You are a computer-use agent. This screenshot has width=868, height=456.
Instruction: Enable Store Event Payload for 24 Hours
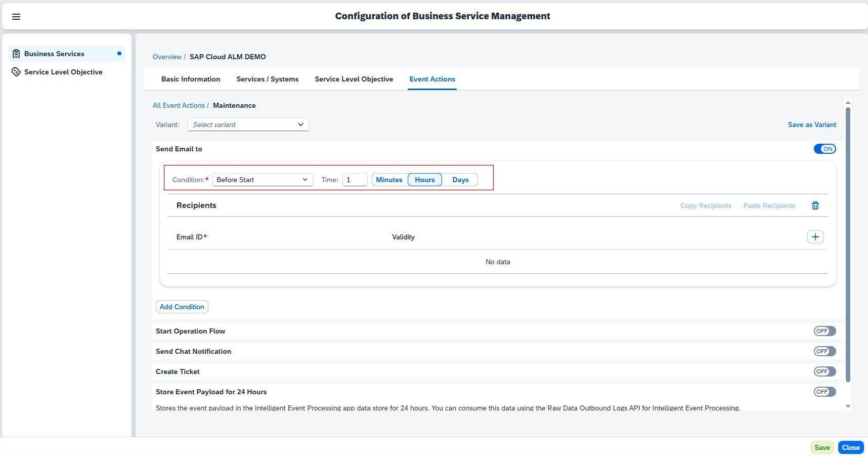point(824,392)
